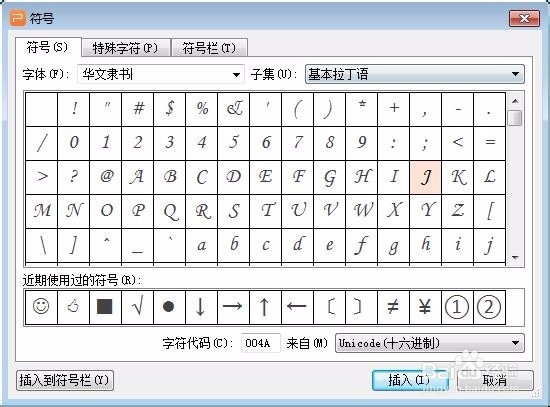Click the symbol grid scrollbar thumb

tap(515, 118)
